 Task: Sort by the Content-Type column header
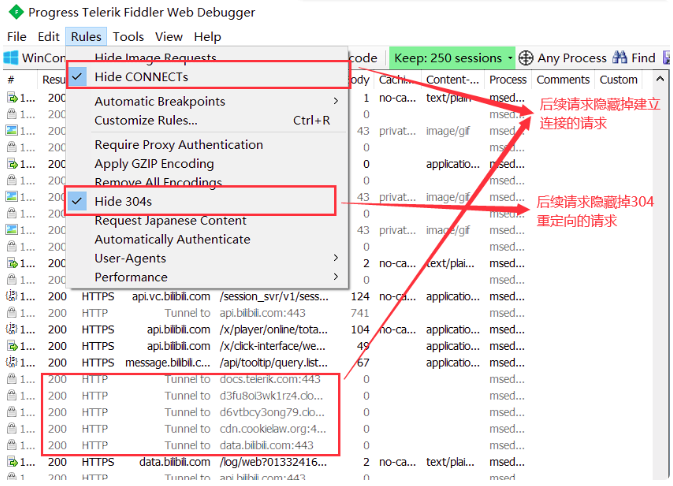pyautogui.click(x=453, y=80)
